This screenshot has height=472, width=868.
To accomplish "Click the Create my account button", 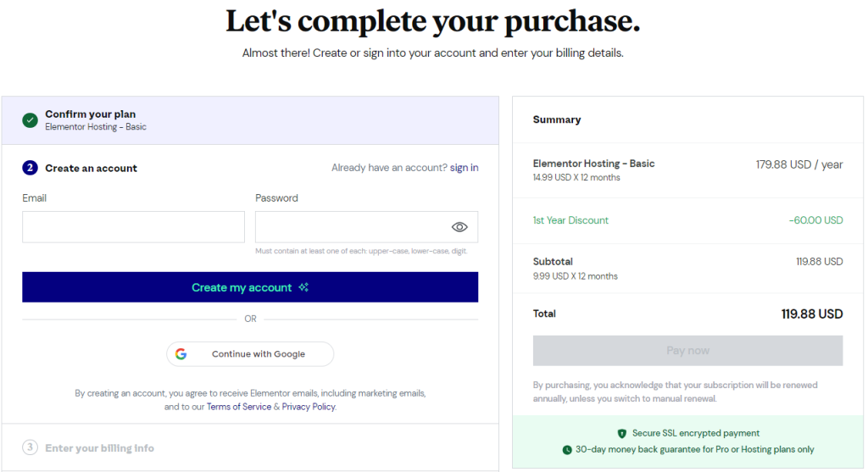I will [250, 287].
